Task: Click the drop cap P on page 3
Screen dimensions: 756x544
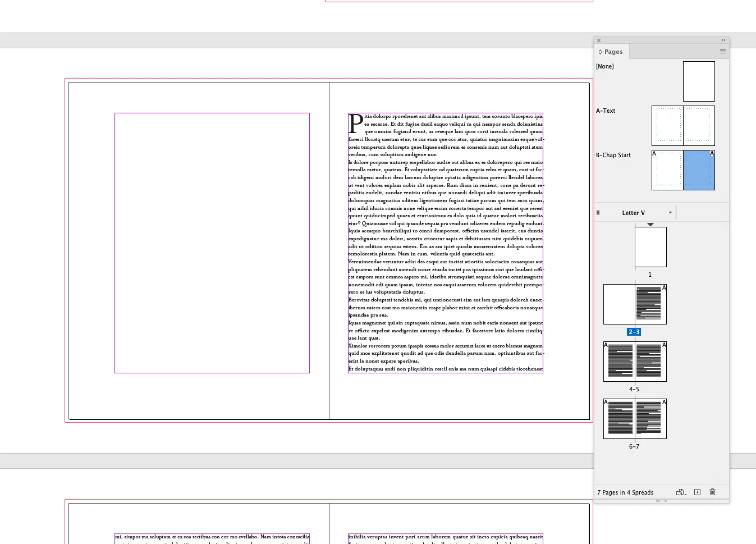Action: point(356,123)
